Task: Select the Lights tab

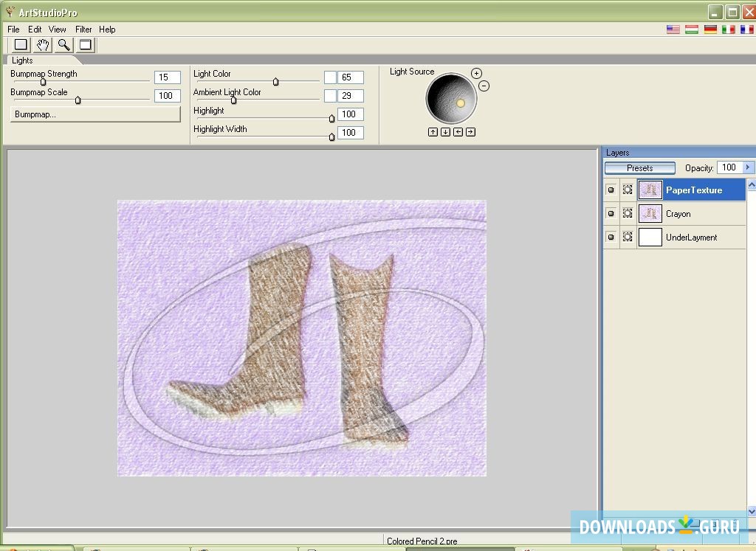Action: (x=23, y=60)
